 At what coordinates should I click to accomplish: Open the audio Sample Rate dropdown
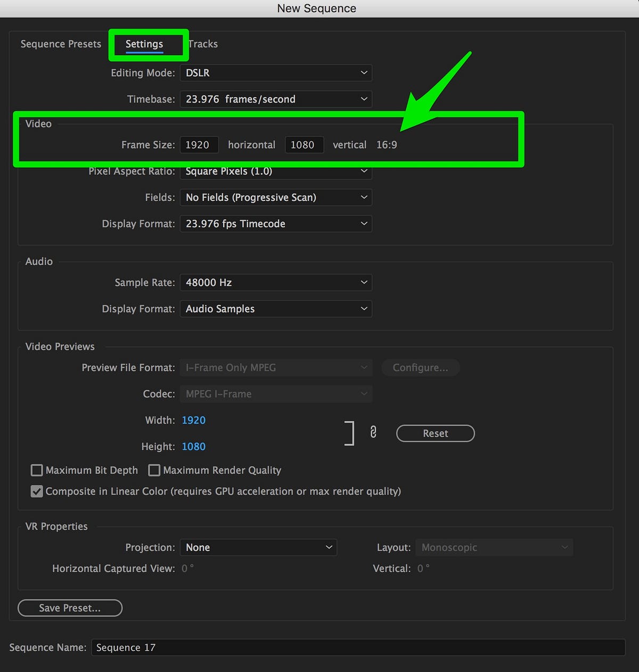pyautogui.click(x=275, y=282)
